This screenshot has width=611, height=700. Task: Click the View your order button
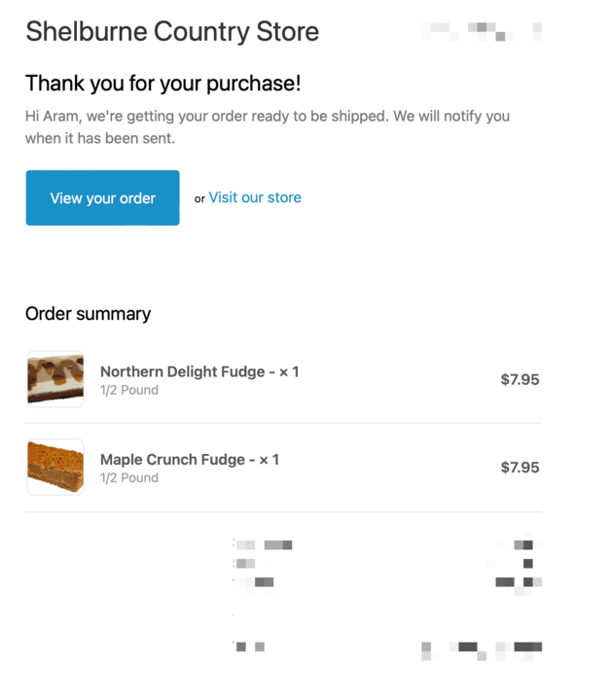[102, 198]
